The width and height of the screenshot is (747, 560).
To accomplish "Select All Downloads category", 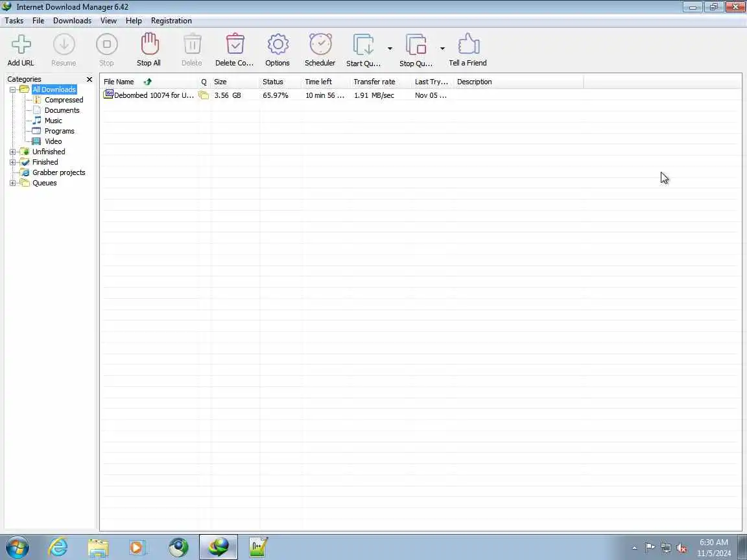I will [x=54, y=89].
